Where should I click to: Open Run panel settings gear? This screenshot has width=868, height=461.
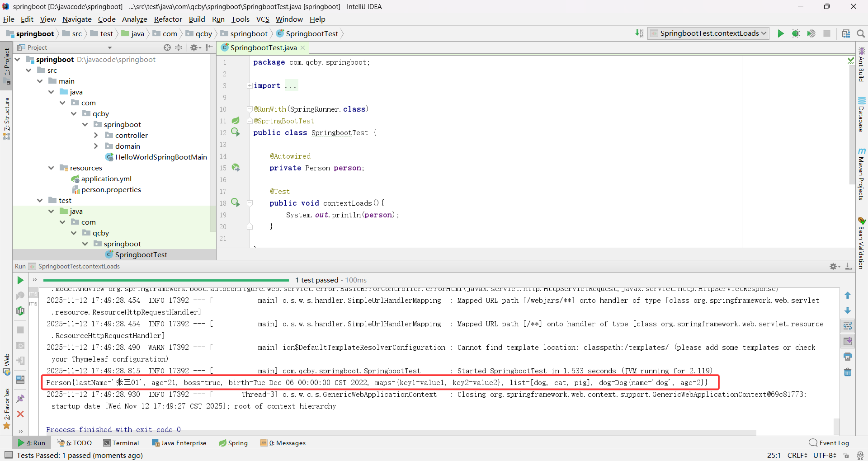834,267
